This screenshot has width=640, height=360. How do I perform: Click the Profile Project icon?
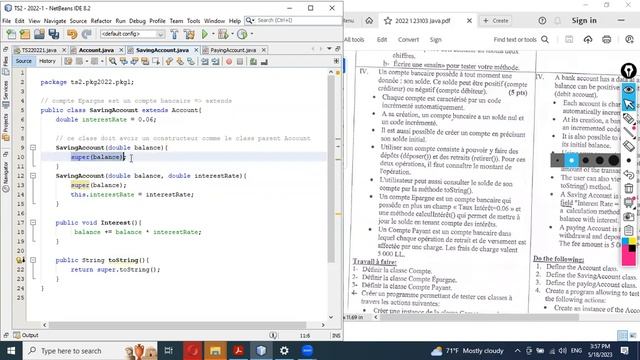tap(242, 34)
